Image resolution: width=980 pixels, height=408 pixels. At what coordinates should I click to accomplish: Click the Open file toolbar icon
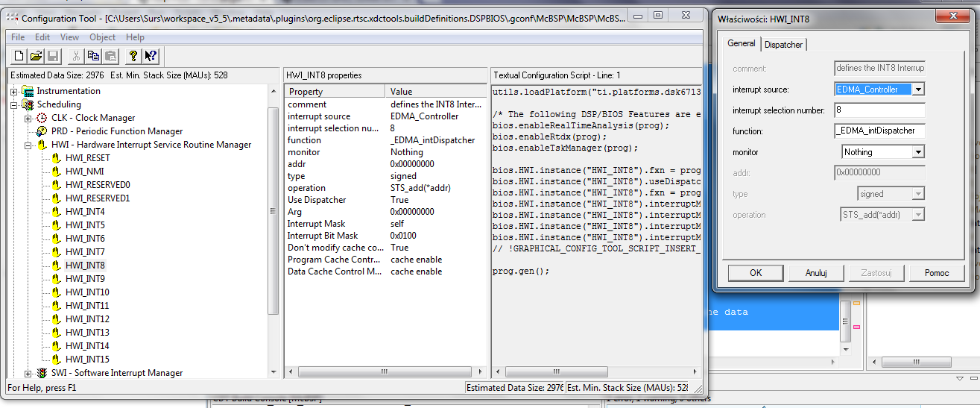coord(36,56)
